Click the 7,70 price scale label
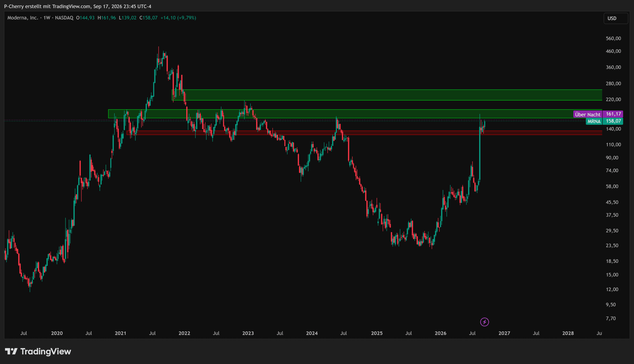 (x=610, y=318)
